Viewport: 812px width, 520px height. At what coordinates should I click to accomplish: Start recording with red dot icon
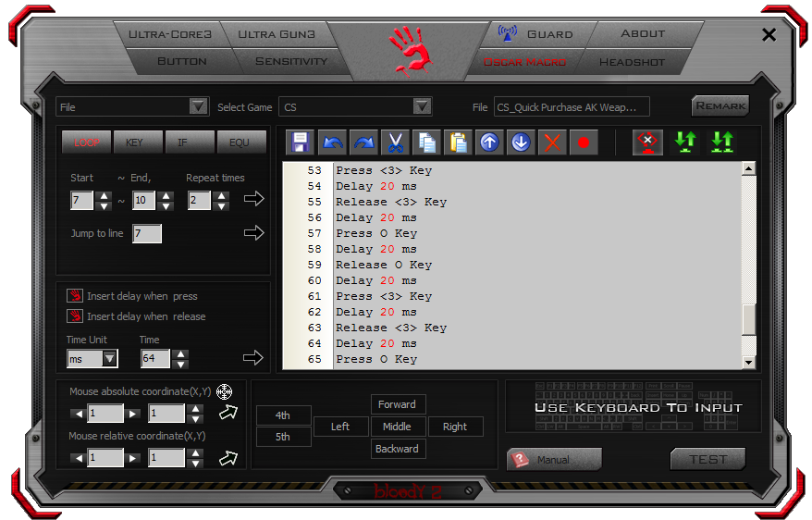point(584,142)
